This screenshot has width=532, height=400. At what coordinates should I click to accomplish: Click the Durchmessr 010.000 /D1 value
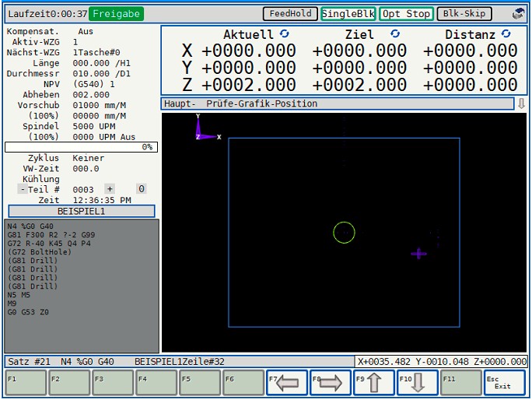(101, 74)
